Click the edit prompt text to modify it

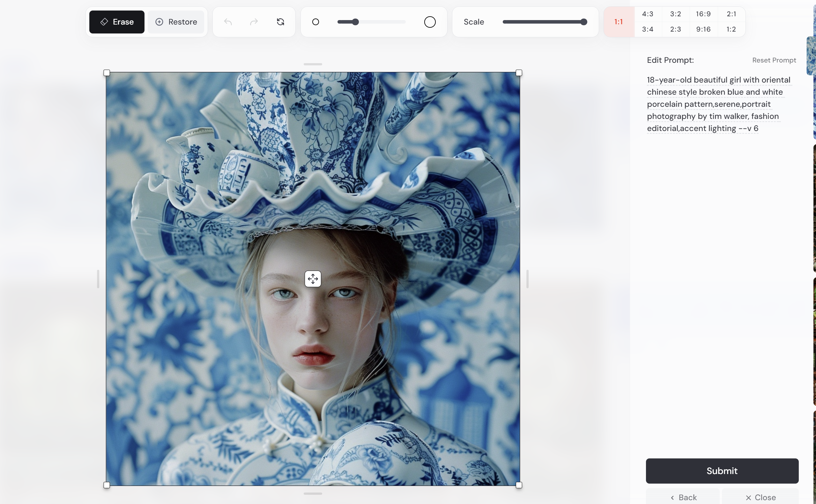(x=714, y=104)
